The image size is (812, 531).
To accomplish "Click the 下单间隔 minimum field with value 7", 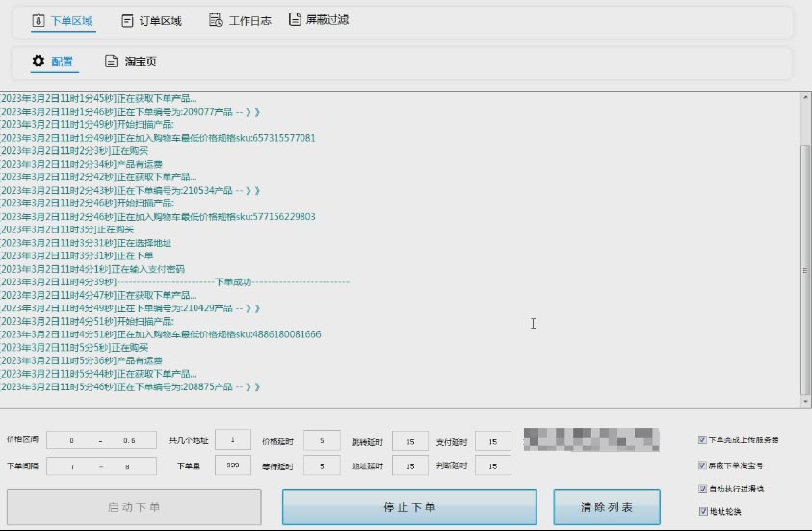I will [72, 466].
